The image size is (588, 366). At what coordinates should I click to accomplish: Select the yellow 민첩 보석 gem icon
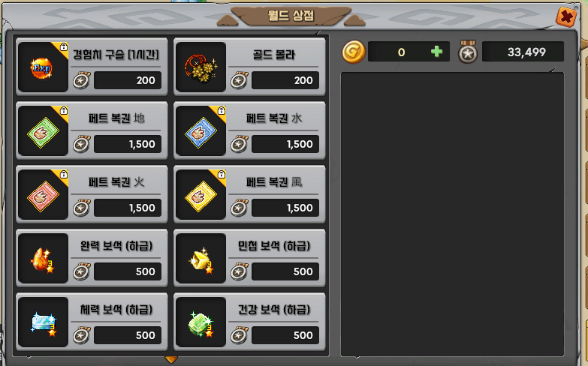click(x=201, y=259)
